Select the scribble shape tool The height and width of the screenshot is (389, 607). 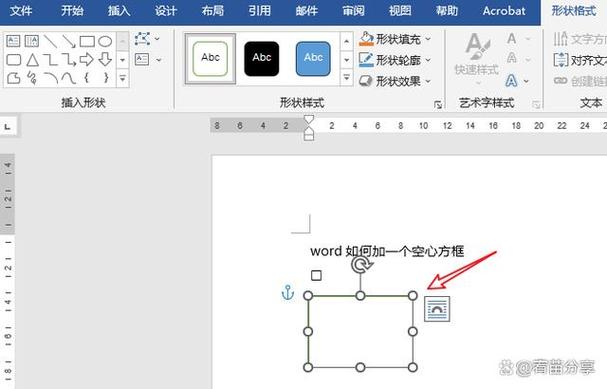pos(32,78)
